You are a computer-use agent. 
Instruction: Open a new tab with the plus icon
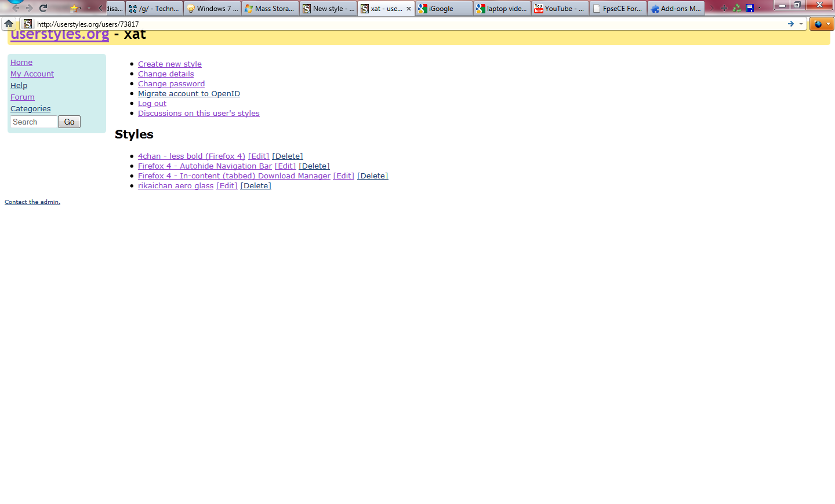pyautogui.click(x=724, y=8)
